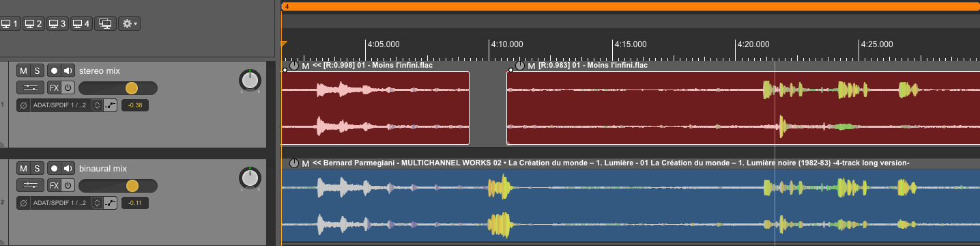Open binaural mix record mode arrows menu
The height and width of the screenshot is (246, 980).
97,202
